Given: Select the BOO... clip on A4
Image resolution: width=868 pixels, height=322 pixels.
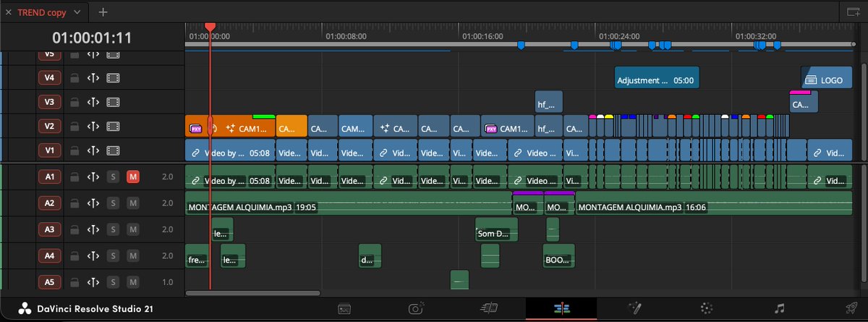Looking at the screenshot, I should point(559,256).
